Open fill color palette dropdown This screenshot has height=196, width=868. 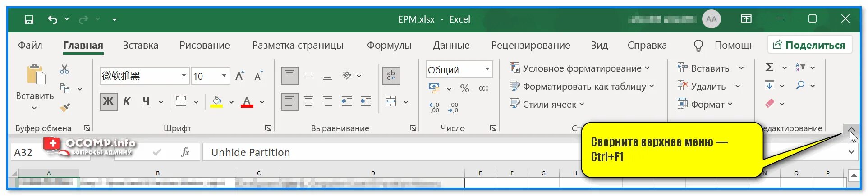tap(231, 102)
